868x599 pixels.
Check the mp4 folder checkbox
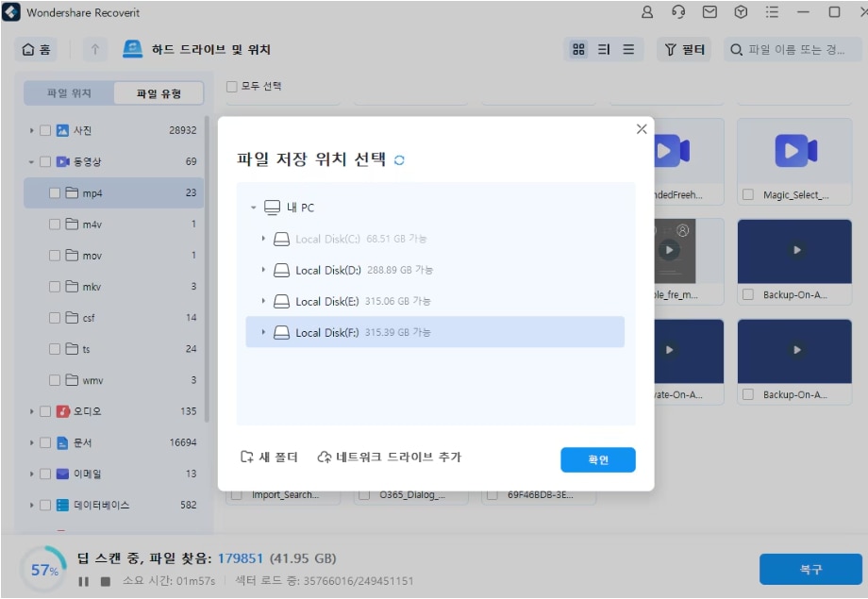[55, 193]
